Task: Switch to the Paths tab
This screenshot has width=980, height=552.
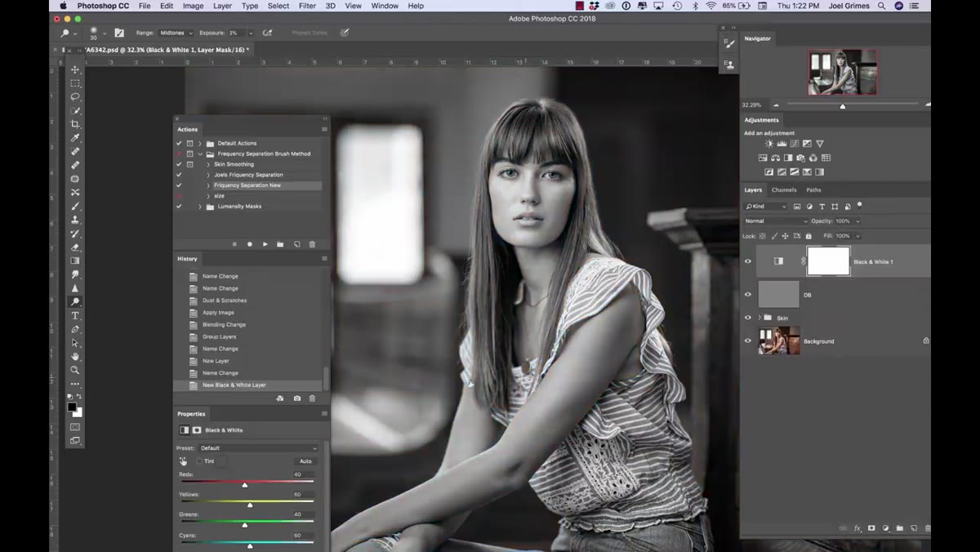Action: tap(813, 189)
